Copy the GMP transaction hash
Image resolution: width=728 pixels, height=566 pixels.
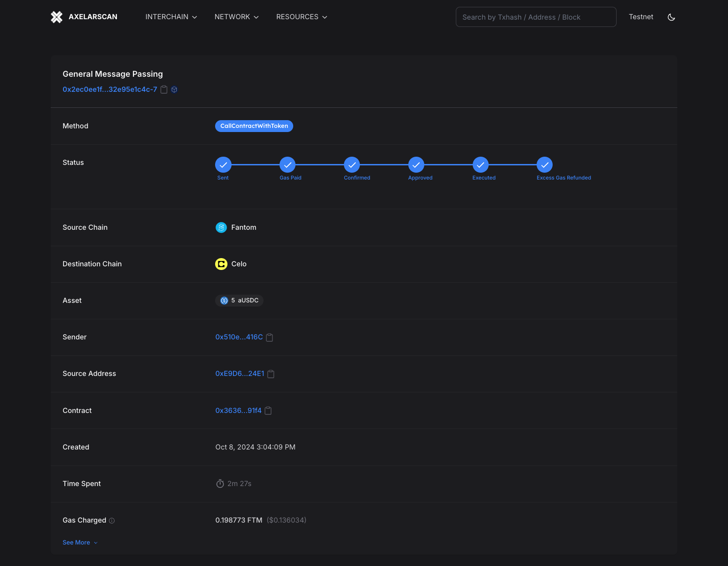164,90
